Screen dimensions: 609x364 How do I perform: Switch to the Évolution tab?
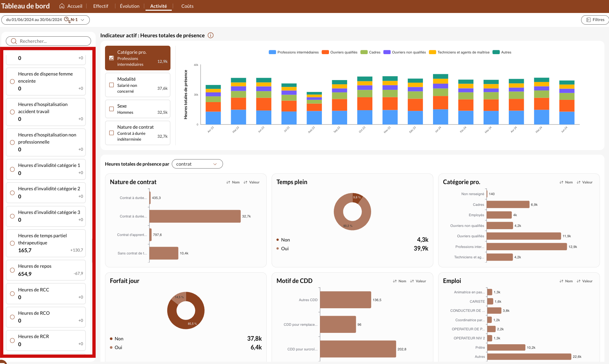[130, 6]
